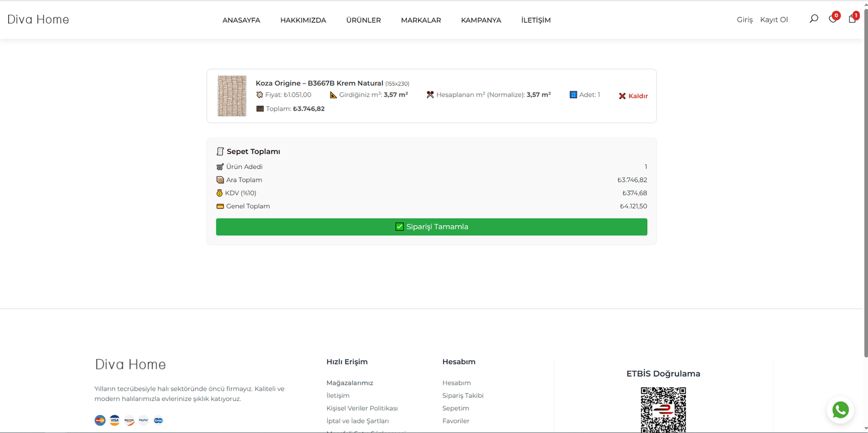Click the Kayıt Ol register link

(774, 20)
